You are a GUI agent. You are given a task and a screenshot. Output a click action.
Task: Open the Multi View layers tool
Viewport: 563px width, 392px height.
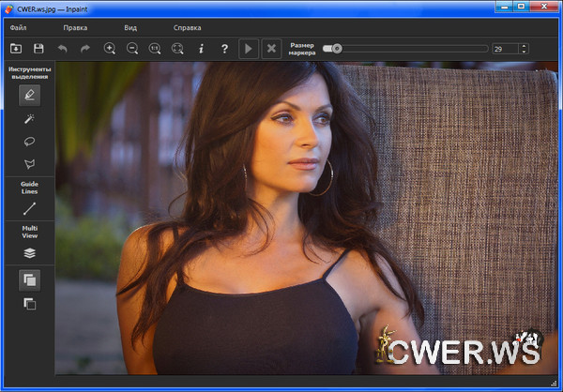click(x=29, y=251)
